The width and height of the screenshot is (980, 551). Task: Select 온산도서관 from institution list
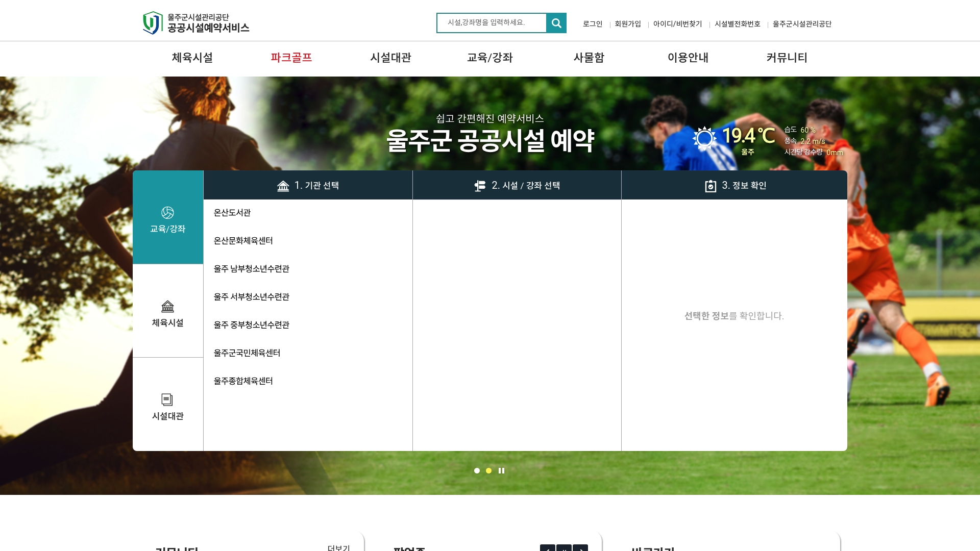point(232,213)
